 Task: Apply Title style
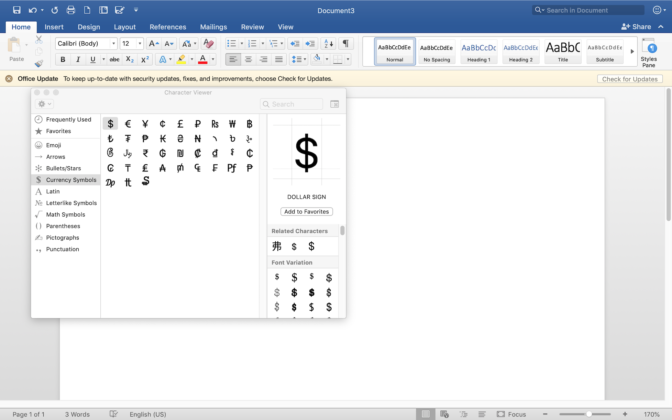[x=563, y=51]
